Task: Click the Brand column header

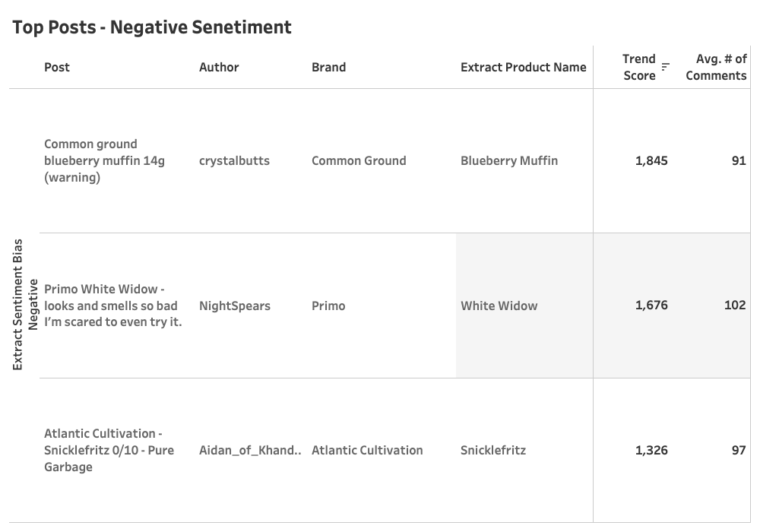Action: [x=328, y=68]
